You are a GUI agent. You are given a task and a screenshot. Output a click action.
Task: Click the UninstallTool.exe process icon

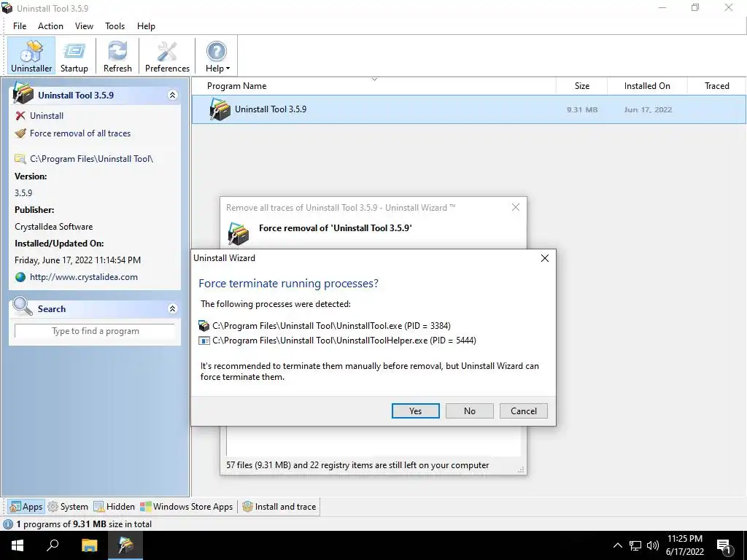pyautogui.click(x=204, y=326)
